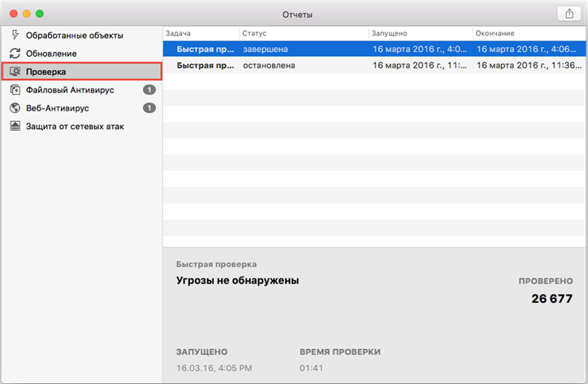The width and height of the screenshot is (588, 384).
Task: Click the scanned count 26 677
Action: (x=551, y=299)
